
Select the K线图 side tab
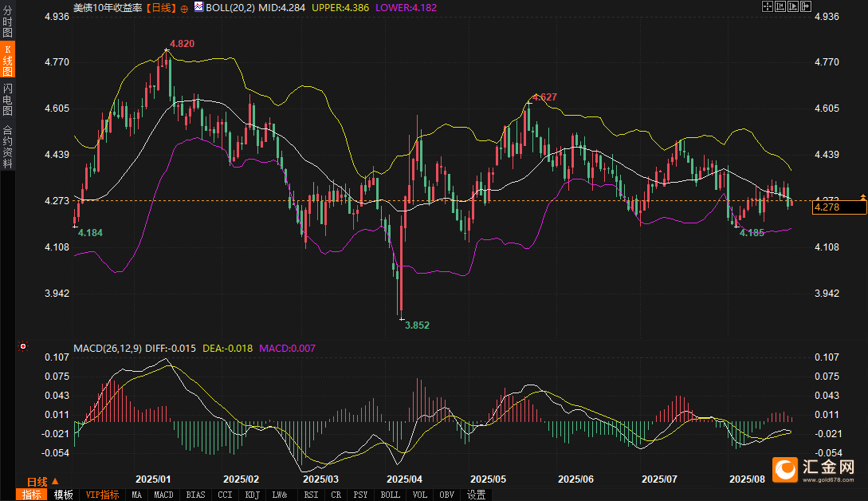[7, 61]
